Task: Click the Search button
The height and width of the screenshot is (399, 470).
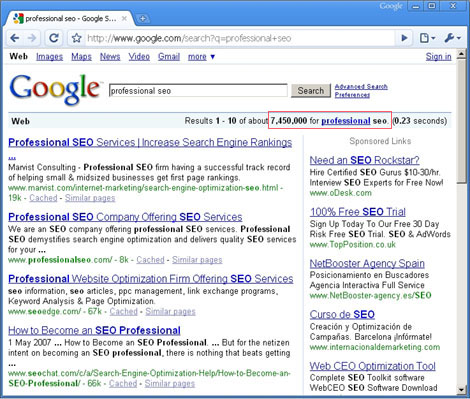Action: click(311, 91)
